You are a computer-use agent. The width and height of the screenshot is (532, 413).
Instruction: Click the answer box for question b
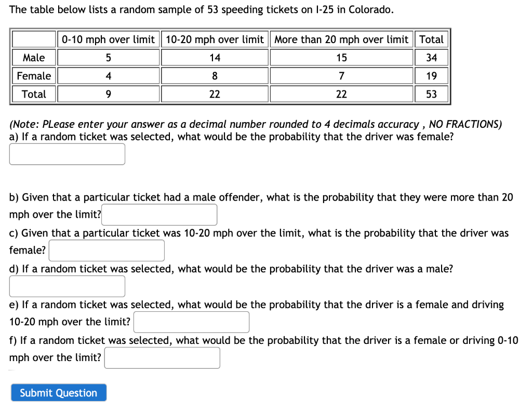point(159,214)
